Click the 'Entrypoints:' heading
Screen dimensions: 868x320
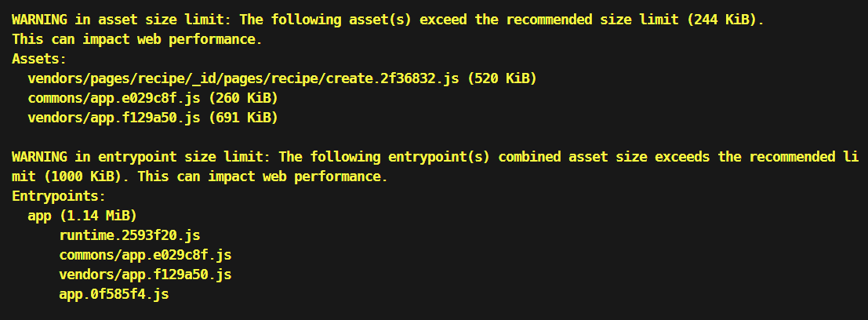pos(59,196)
